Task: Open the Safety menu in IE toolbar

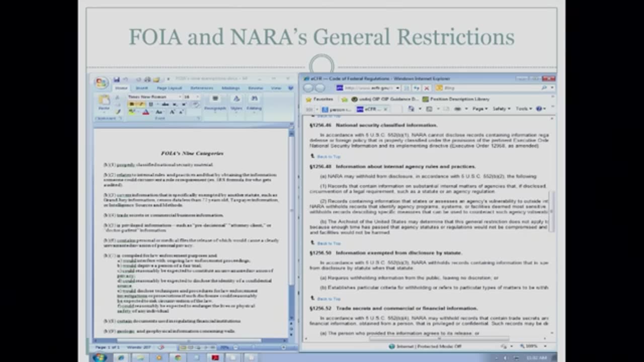Action: (x=502, y=109)
